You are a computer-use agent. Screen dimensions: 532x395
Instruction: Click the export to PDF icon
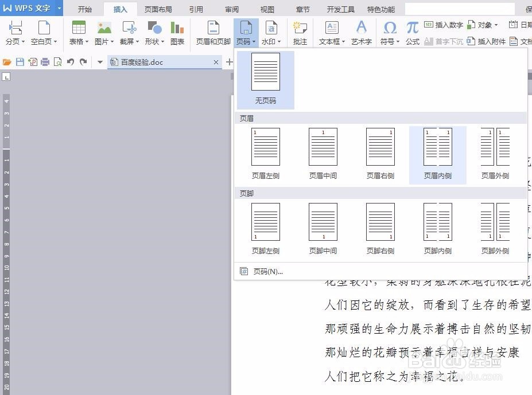tap(33, 62)
